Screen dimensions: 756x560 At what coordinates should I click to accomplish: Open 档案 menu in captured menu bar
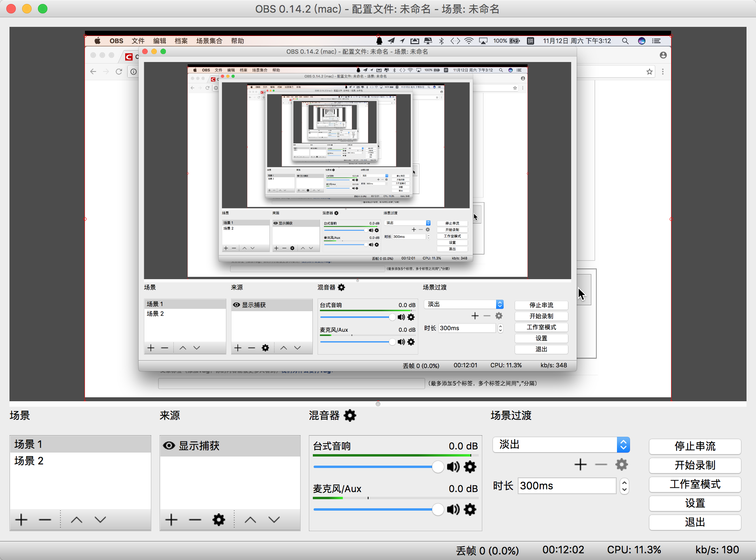(181, 41)
